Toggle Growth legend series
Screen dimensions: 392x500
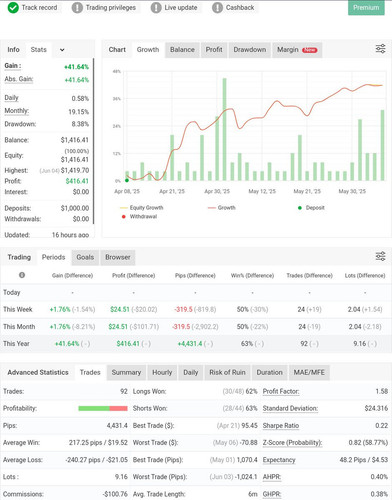coord(221,208)
